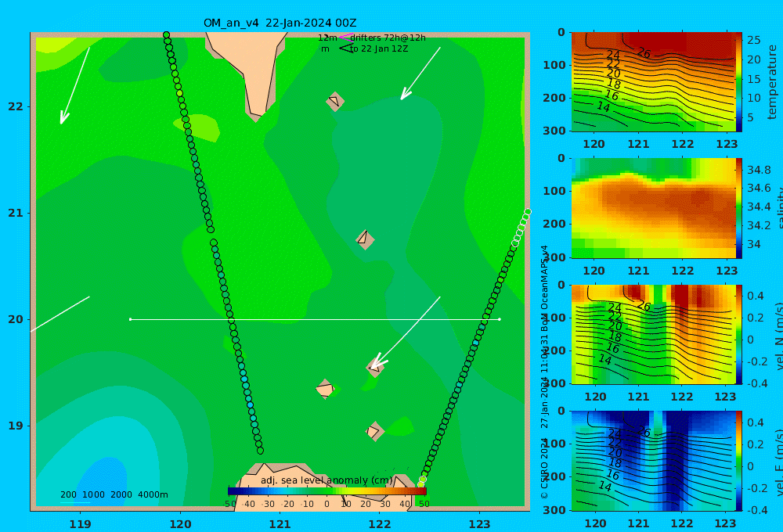
Task: Click the island marker near 20.75N 121.85E
Action: (x=365, y=239)
